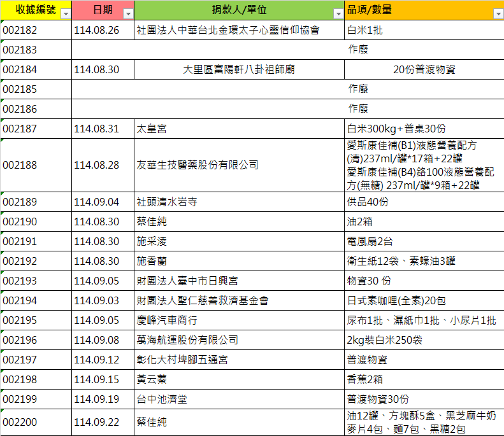Select the receipt number cell 002182
This screenshot has width=504, height=436.
36,30
